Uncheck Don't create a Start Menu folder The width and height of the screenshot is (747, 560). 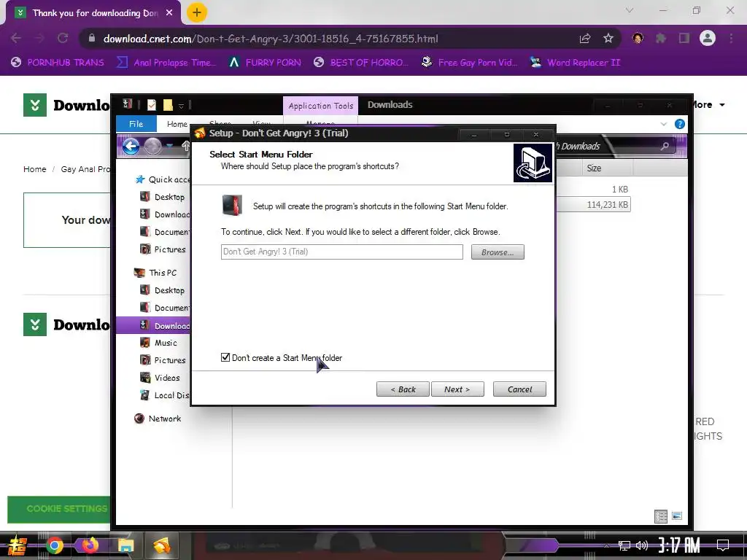(225, 357)
